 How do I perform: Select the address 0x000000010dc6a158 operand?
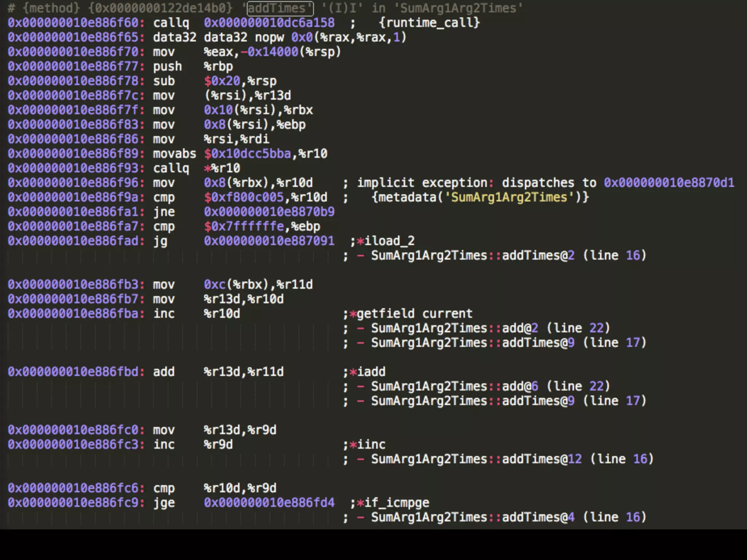pyautogui.click(x=269, y=23)
